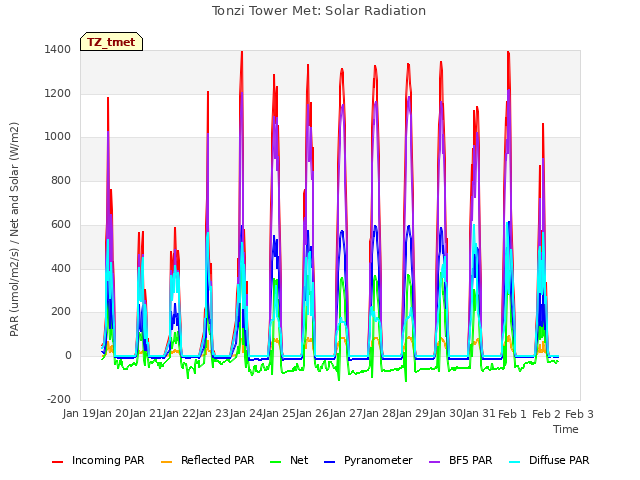The image size is (640, 480).
Task: Click the chart title Tonzi Tower Met
Action: 319,11
